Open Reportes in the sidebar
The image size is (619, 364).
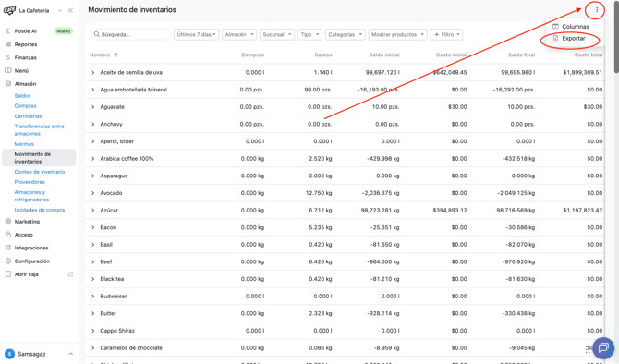tap(26, 44)
